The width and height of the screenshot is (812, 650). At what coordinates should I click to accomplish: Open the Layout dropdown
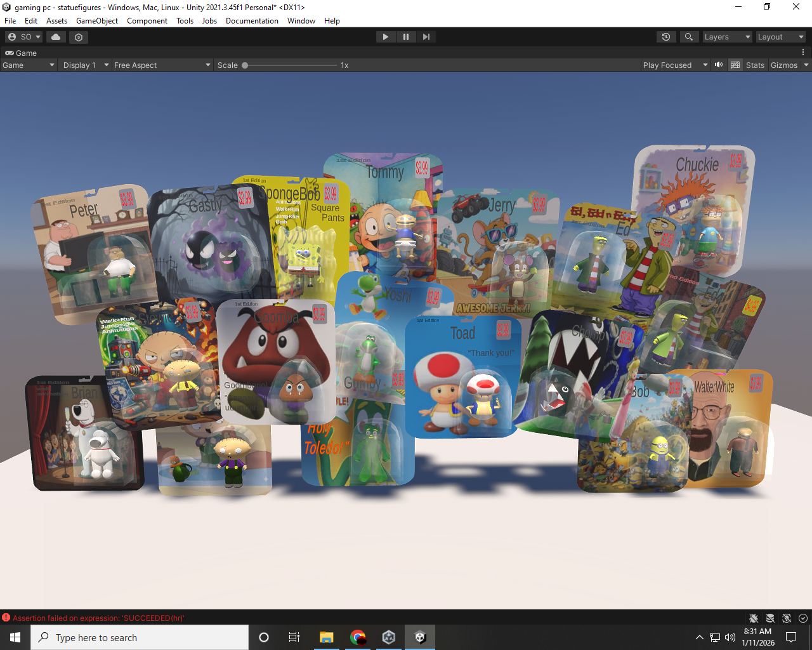[780, 37]
